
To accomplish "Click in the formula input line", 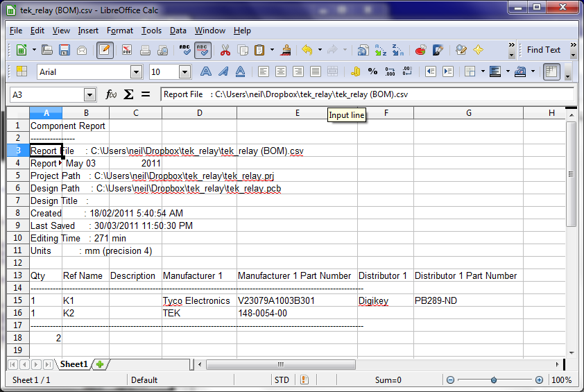I will tap(367, 94).
